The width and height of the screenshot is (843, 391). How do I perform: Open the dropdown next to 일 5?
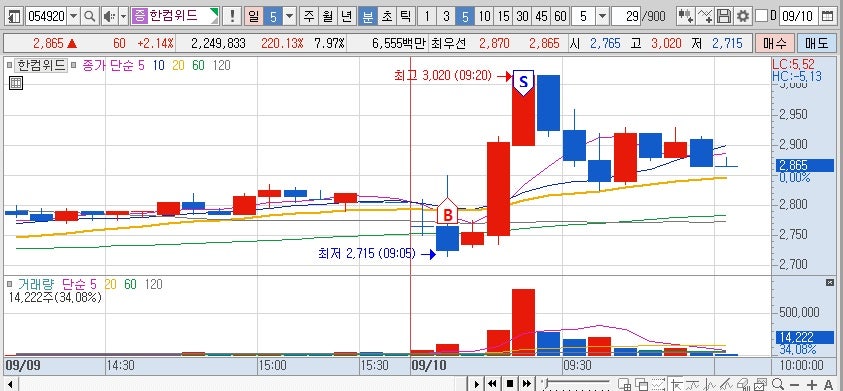point(290,16)
